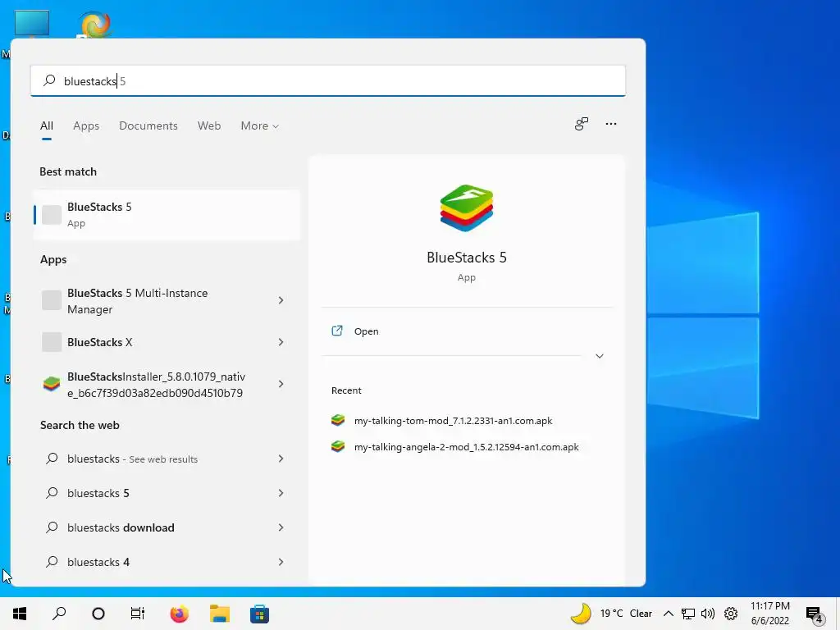Open Microsoft Store from the taskbar
Viewport: 840px width, 630px height.
(259, 614)
